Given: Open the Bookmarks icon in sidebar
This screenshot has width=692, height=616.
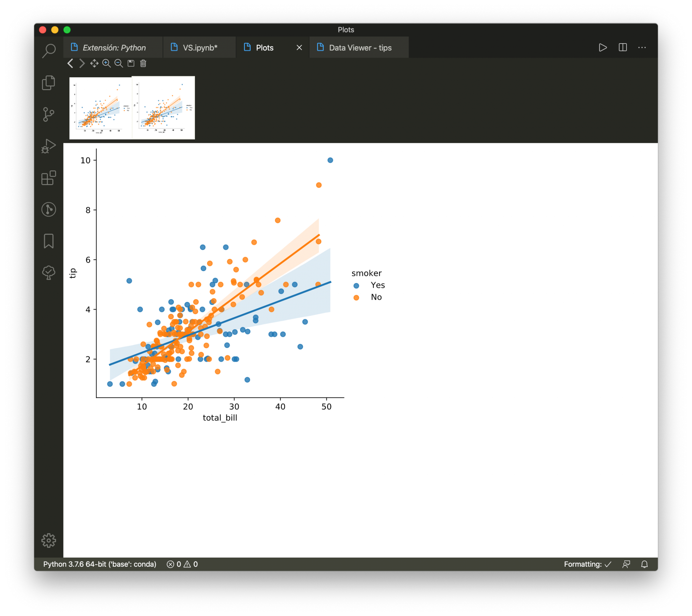Looking at the screenshot, I should point(48,241).
